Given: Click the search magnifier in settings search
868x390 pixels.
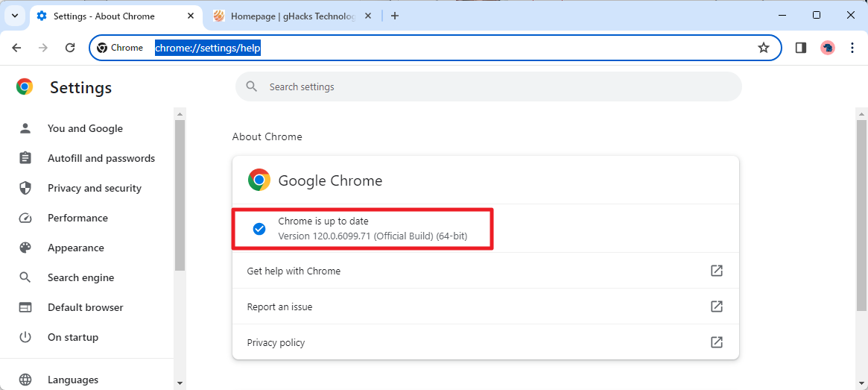Looking at the screenshot, I should coord(252,87).
